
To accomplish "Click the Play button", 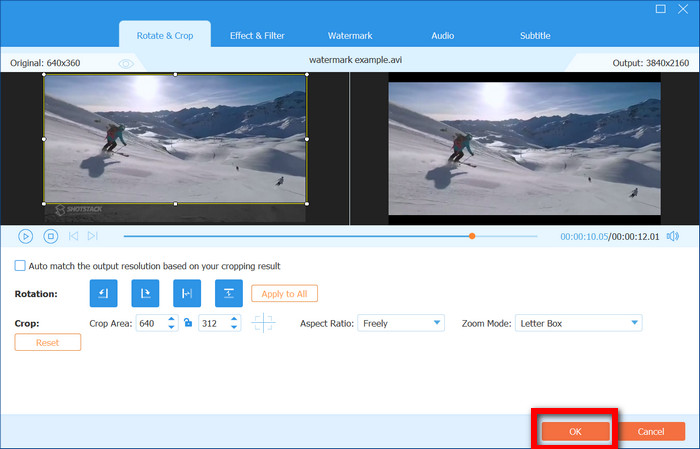I will 25,236.
